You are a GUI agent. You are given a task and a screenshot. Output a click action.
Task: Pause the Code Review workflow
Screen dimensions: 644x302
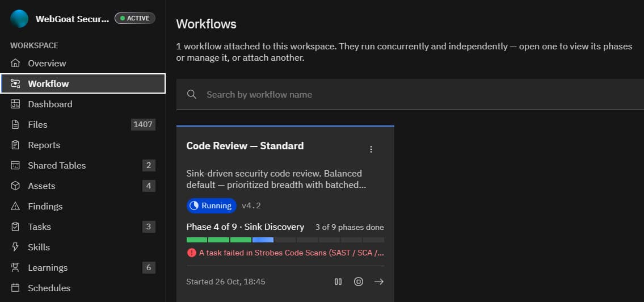[338, 282]
